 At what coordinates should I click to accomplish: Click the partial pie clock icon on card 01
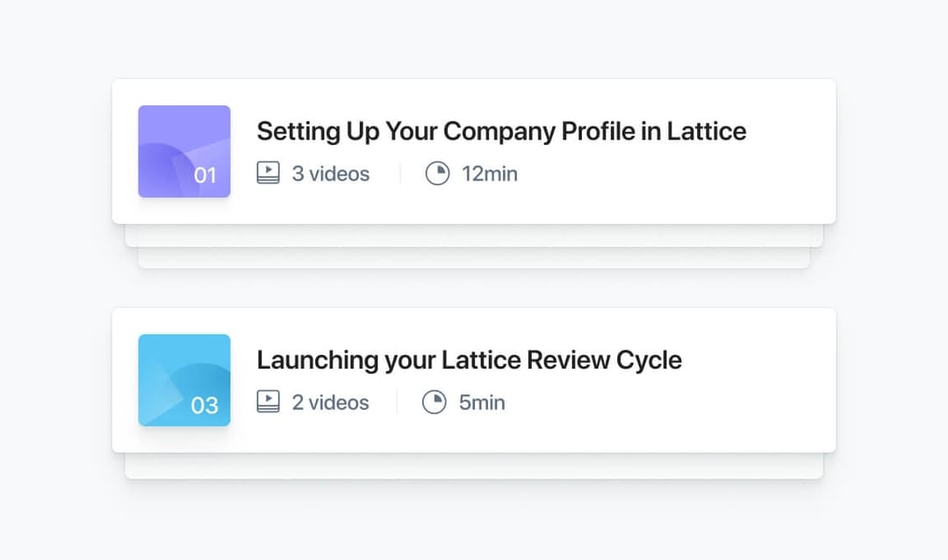435,173
